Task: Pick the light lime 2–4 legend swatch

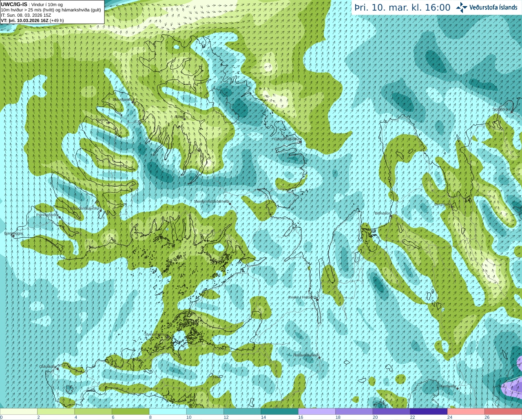Action: click(56, 411)
